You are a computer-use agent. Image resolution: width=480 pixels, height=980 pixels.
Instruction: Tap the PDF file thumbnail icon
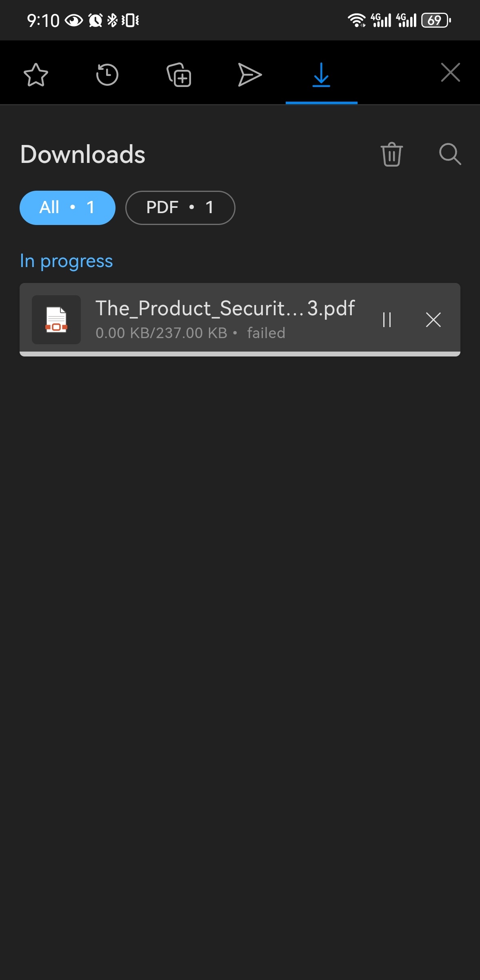click(x=56, y=320)
